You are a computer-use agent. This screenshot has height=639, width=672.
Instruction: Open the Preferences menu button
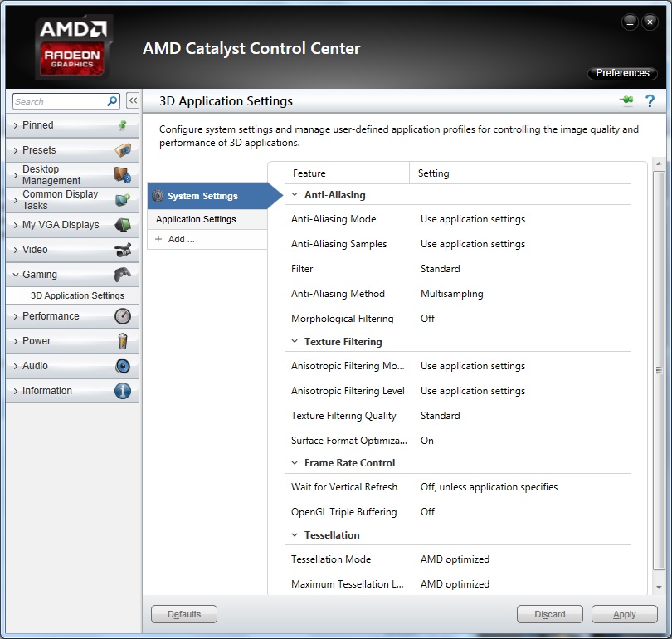(x=622, y=73)
